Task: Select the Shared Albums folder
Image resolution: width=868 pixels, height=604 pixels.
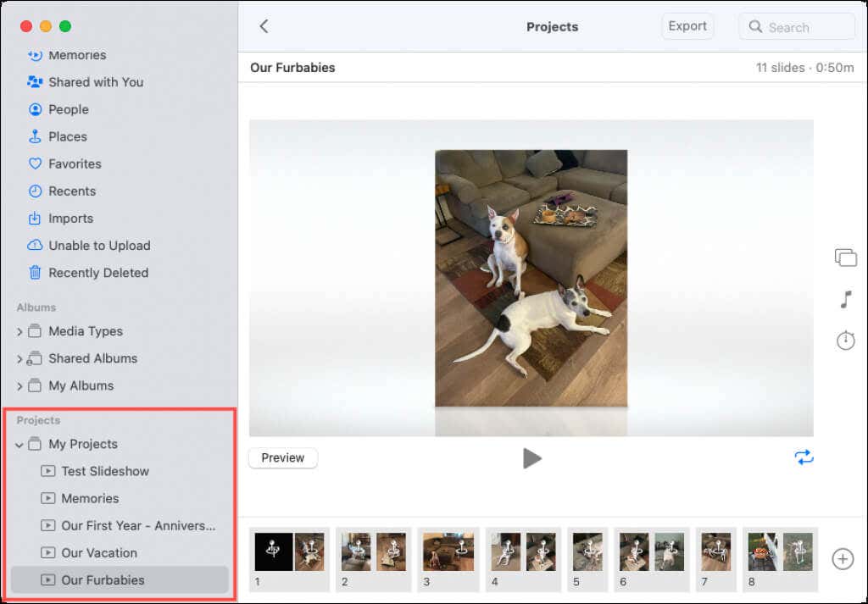Action: [119, 358]
